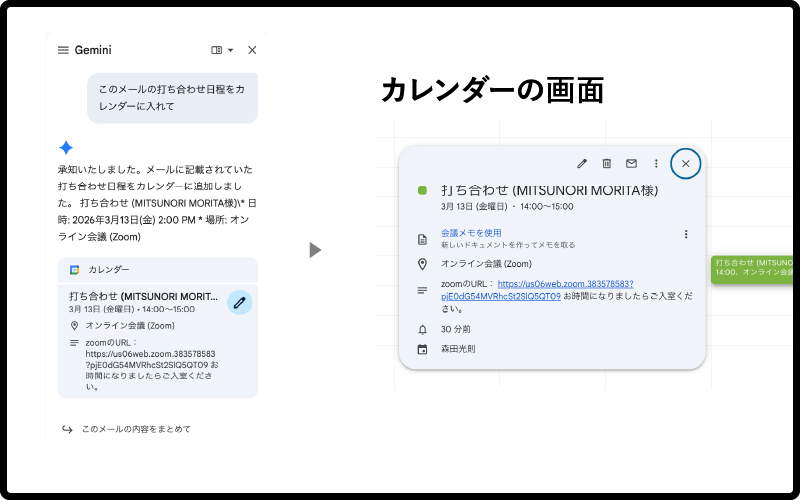Click the calendar icon beside 森田光則
The height and width of the screenshot is (500, 800).
point(422,349)
